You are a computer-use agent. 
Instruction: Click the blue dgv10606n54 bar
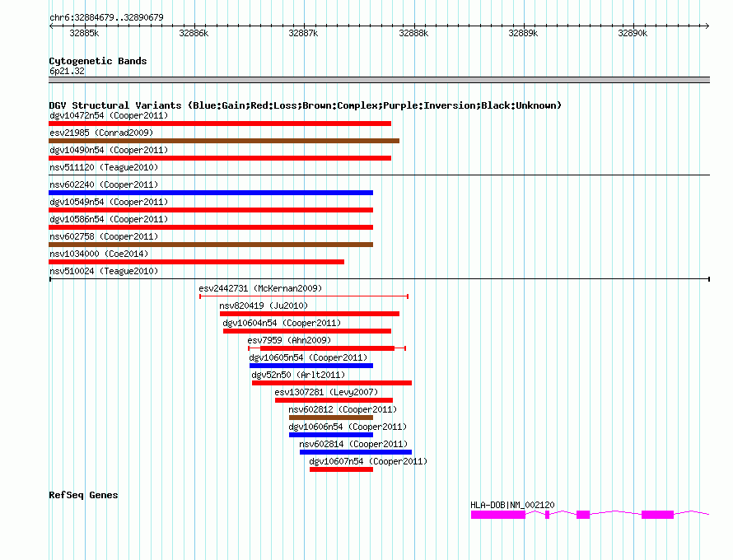331,435
